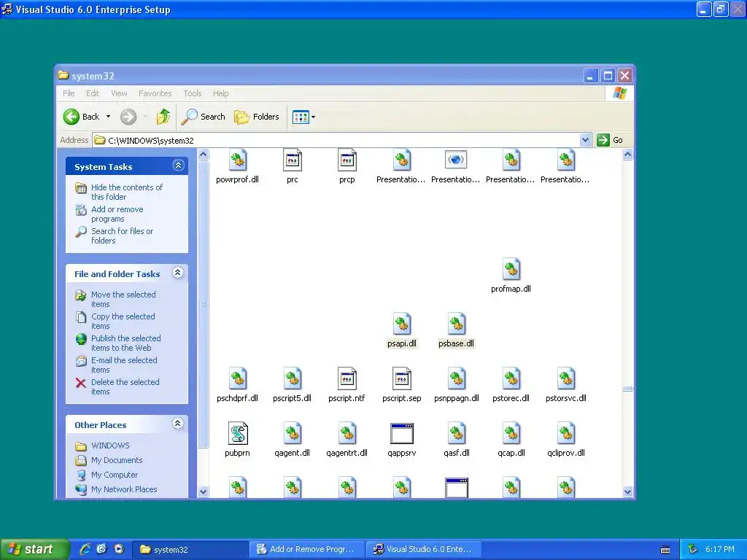
Task: Select the pscript.ntf file
Action: [x=347, y=385]
